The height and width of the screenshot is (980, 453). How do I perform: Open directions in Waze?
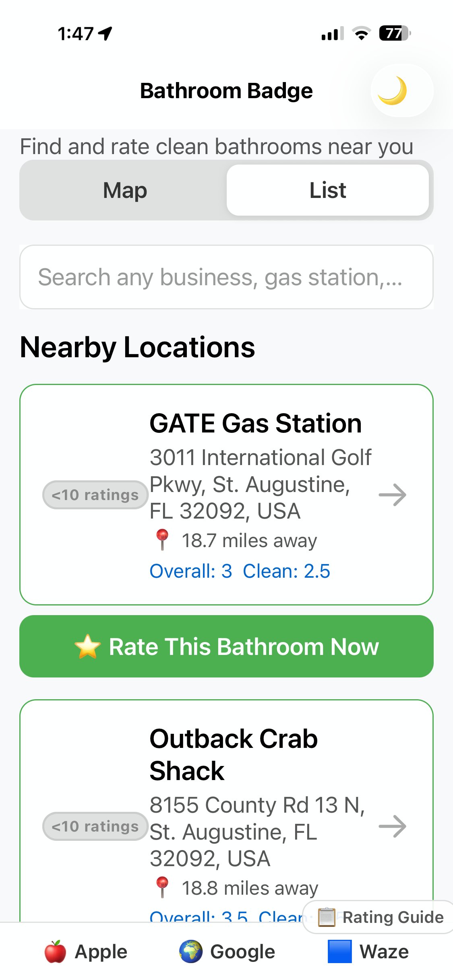tap(368, 952)
